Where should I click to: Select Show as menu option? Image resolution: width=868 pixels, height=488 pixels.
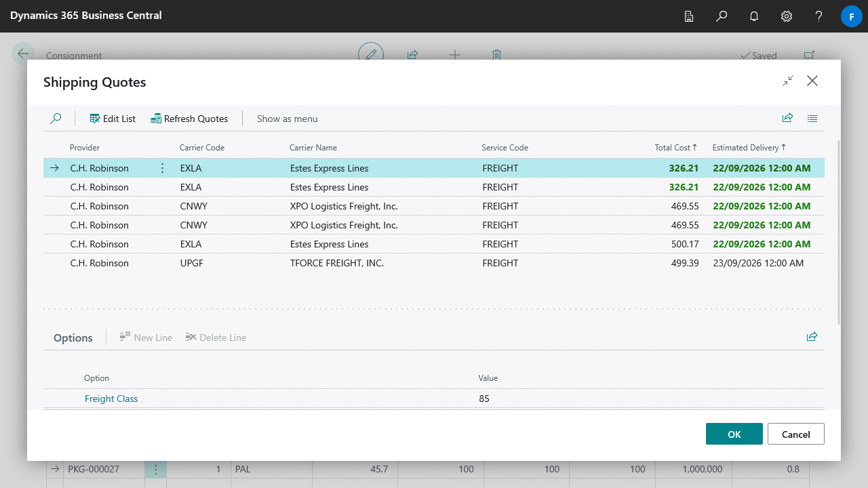pyautogui.click(x=288, y=119)
